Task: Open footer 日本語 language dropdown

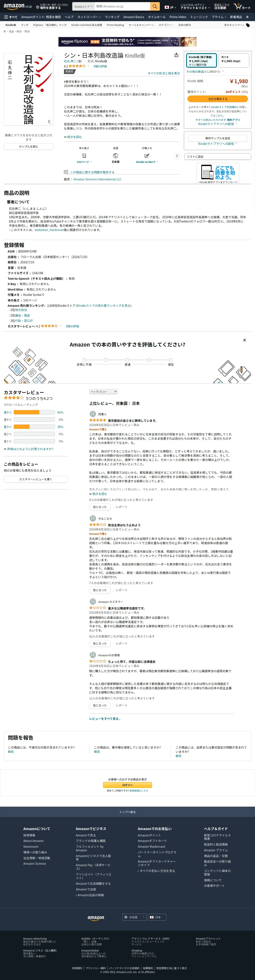Action: click(135, 917)
